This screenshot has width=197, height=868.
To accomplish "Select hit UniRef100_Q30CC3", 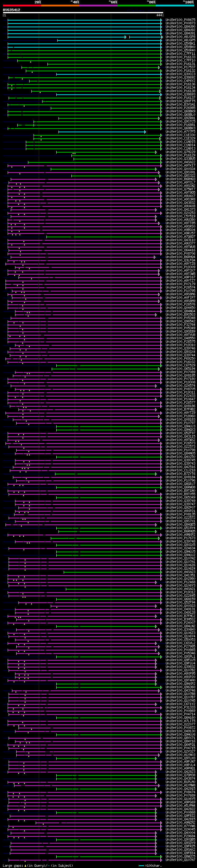I will coord(180,74).
